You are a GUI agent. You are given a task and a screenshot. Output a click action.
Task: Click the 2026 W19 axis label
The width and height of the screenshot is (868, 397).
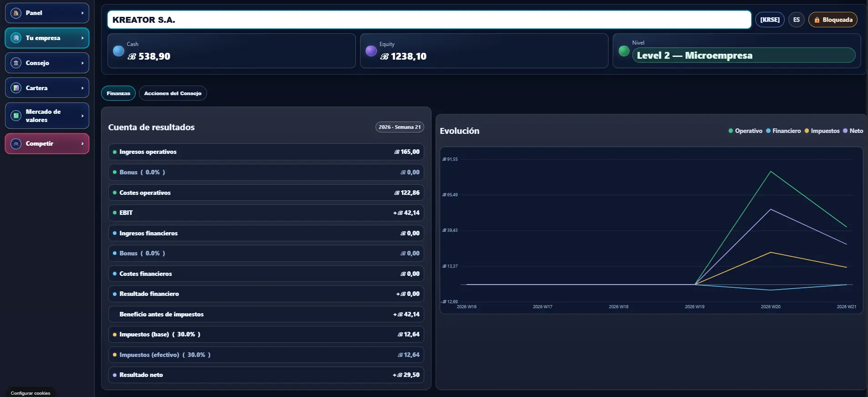click(x=695, y=307)
